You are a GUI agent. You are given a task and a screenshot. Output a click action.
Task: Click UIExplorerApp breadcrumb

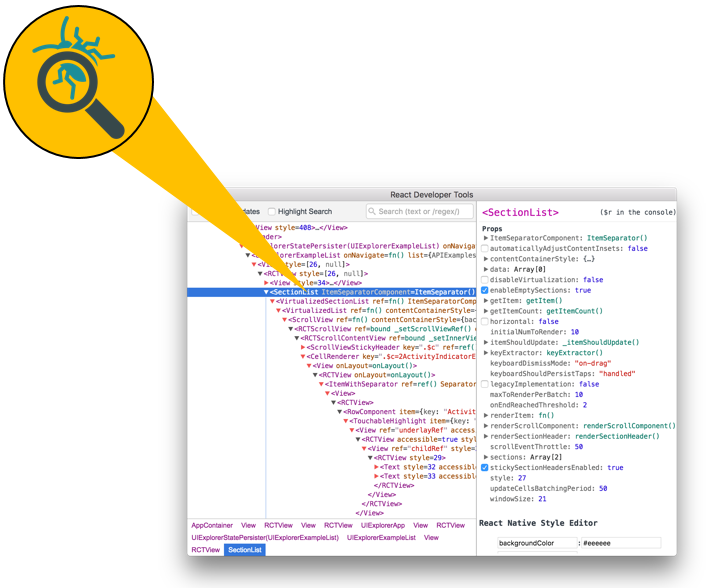[383, 526]
